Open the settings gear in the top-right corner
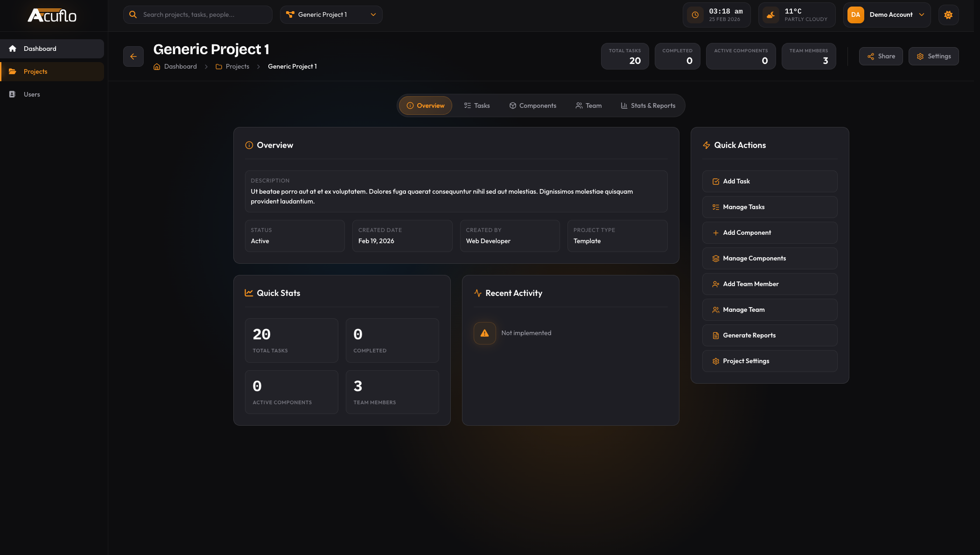 pyautogui.click(x=948, y=14)
